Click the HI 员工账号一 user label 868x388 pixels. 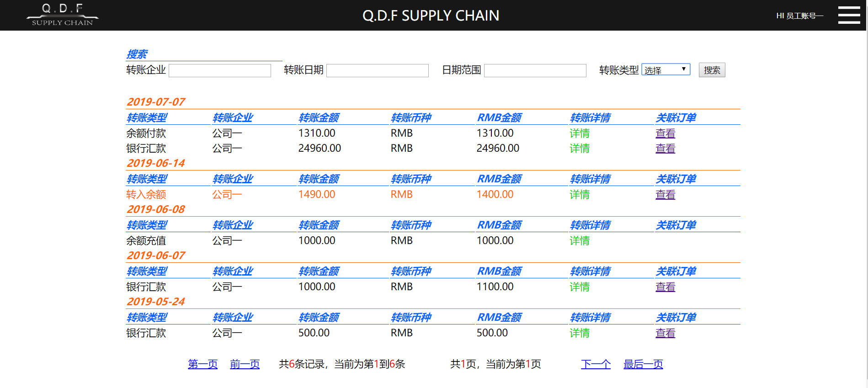coord(799,16)
